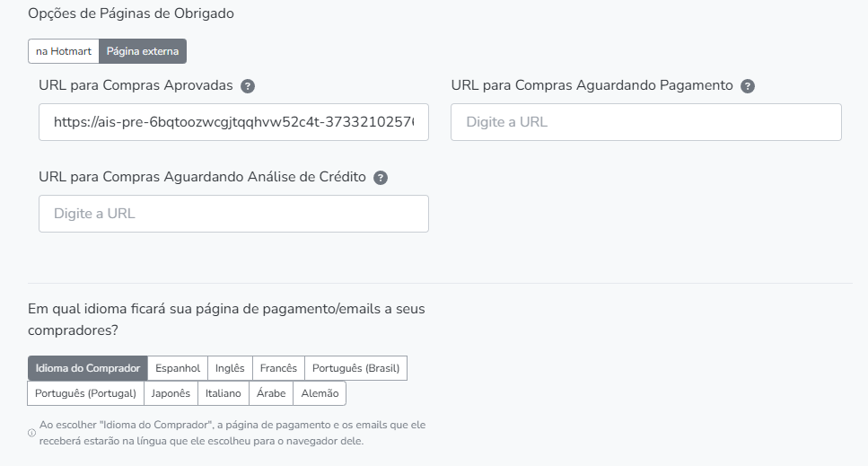Click help icon beside Compras Aguardando Pagamento

748,86
